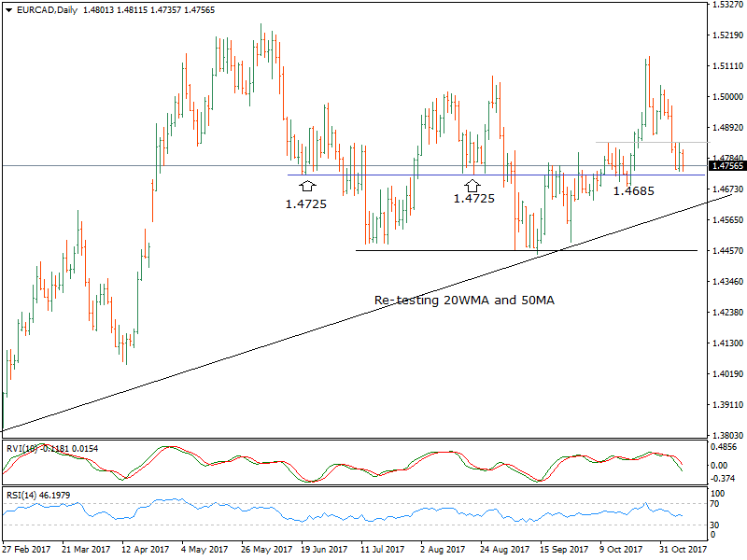This screenshot has height=560, width=747.
Task: Click the up arrow above second 1.4725
Action: point(472,185)
